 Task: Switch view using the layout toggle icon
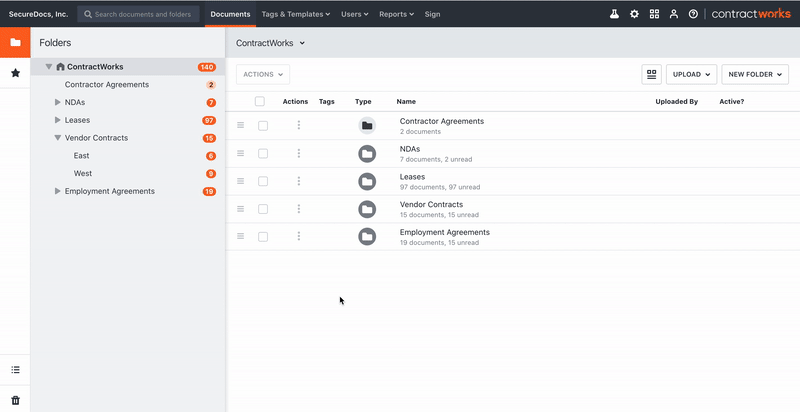[651, 74]
